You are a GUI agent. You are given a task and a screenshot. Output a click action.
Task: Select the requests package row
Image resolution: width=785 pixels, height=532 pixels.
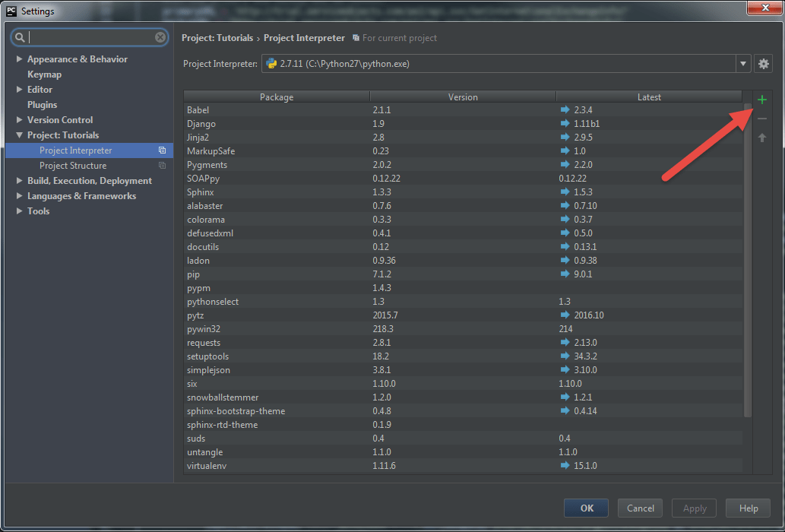coord(463,342)
